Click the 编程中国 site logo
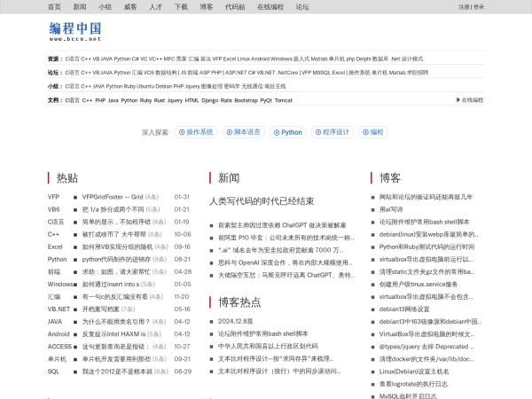Viewport: 532px width, 399px height. pyautogui.click(x=74, y=32)
